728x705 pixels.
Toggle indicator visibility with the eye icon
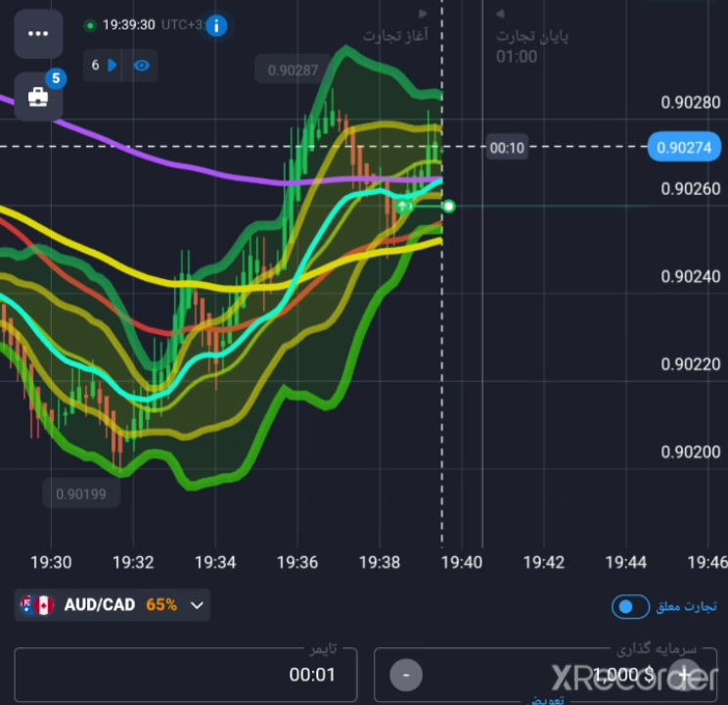(142, 66)
